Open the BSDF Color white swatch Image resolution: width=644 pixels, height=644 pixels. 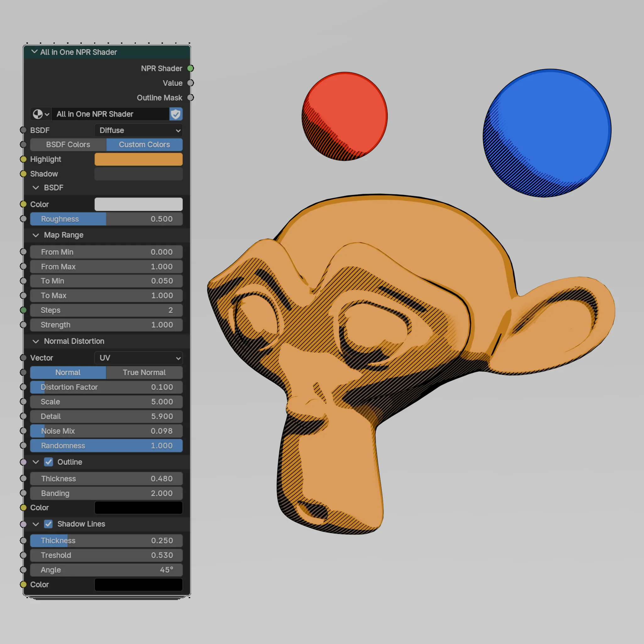139,204
